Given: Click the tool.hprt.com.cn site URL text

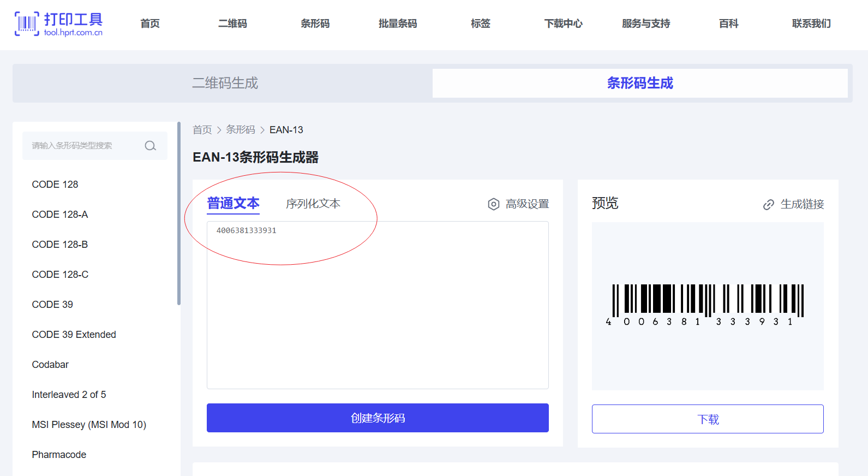Looking at the screenshot, I should pos(73,33).
